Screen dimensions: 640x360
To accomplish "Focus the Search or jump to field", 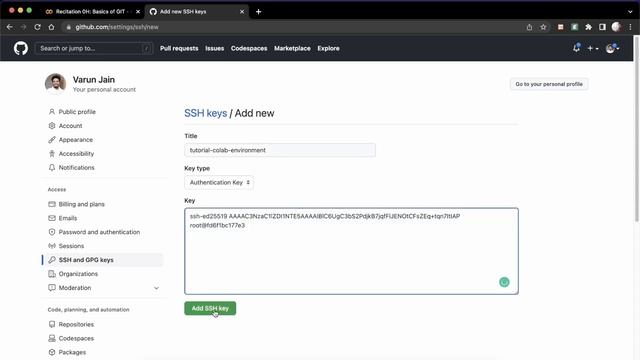I will coord(94,48).
